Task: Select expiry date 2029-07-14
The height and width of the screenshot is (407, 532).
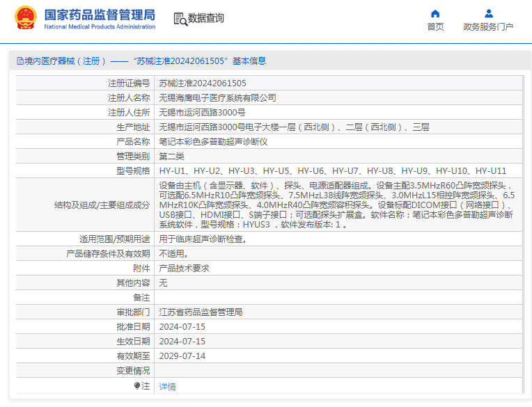Action: pos(182,356)
